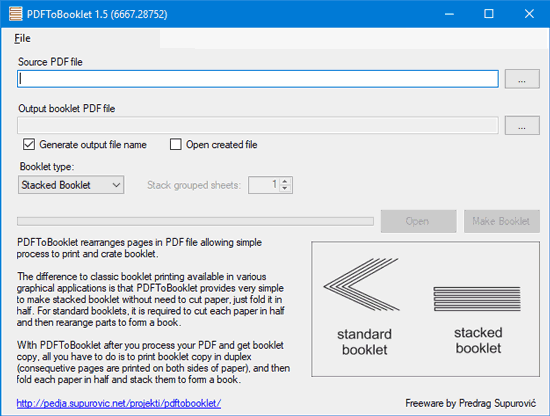The image size is (550, 416).
Task: Click the stacked booklet diagram illustration
Action: pyautogui.click(x=477, y=299)
